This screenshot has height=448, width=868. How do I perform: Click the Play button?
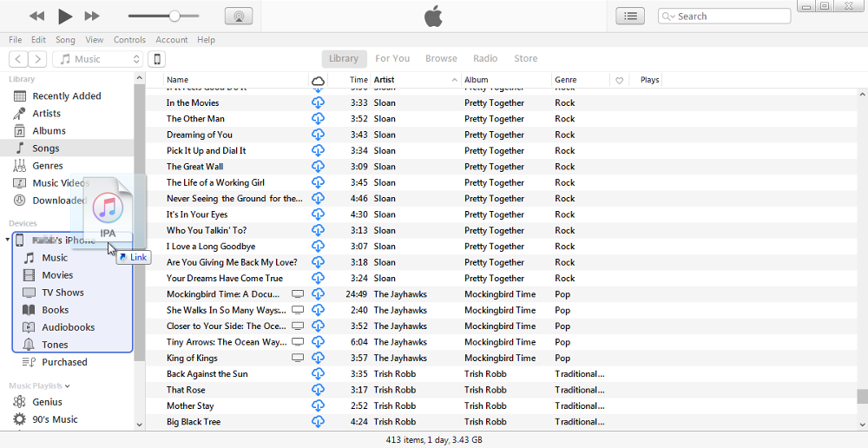tap(65, 16)
